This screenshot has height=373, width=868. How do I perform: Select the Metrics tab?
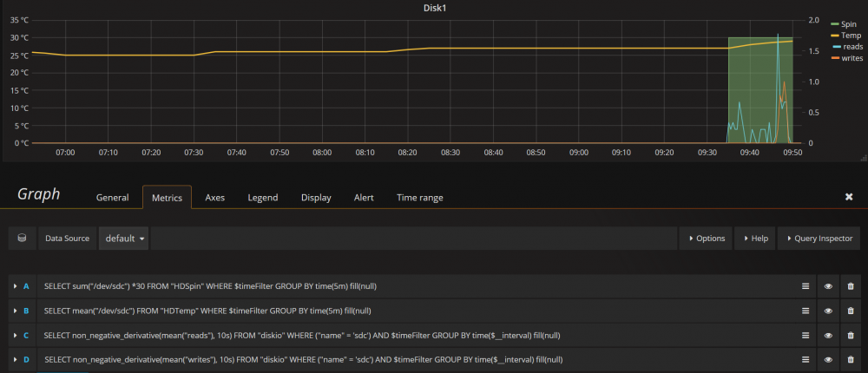[168, 198]
